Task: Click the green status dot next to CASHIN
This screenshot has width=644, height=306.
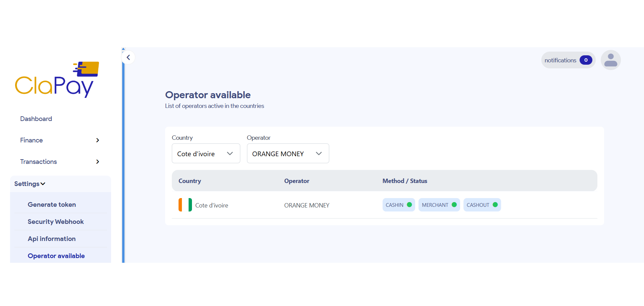Action: click(409, 204)
